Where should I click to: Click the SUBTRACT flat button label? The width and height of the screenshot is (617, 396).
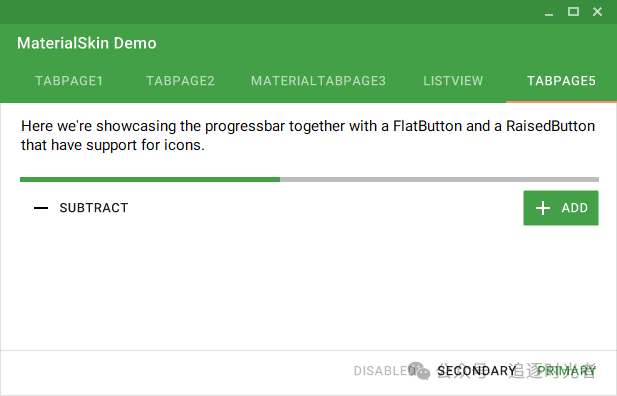click(94, 208)
